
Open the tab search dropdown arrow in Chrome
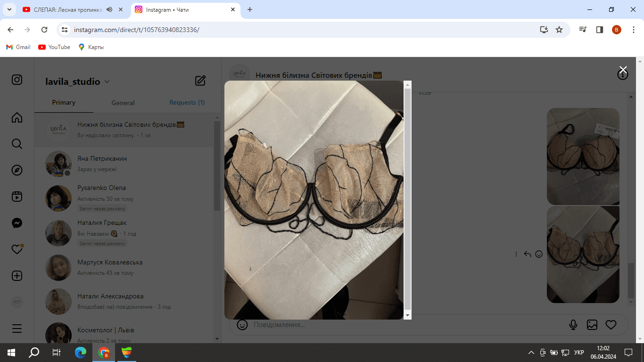pos(9,9)
